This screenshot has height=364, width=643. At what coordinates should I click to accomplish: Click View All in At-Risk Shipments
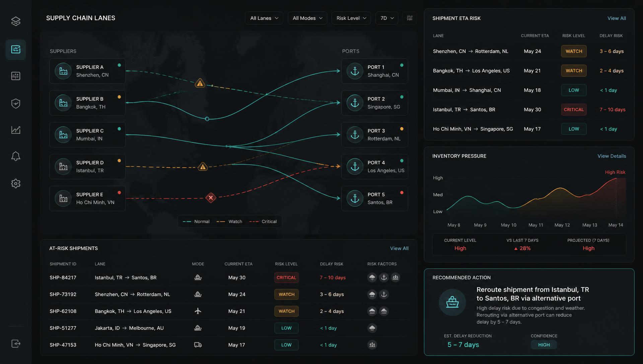click(399, 248)
